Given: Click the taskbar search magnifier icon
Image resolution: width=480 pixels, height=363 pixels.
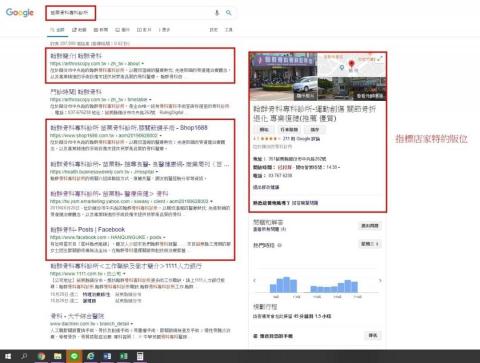Looking at the screenshot, I should click(x=24, y=356).
